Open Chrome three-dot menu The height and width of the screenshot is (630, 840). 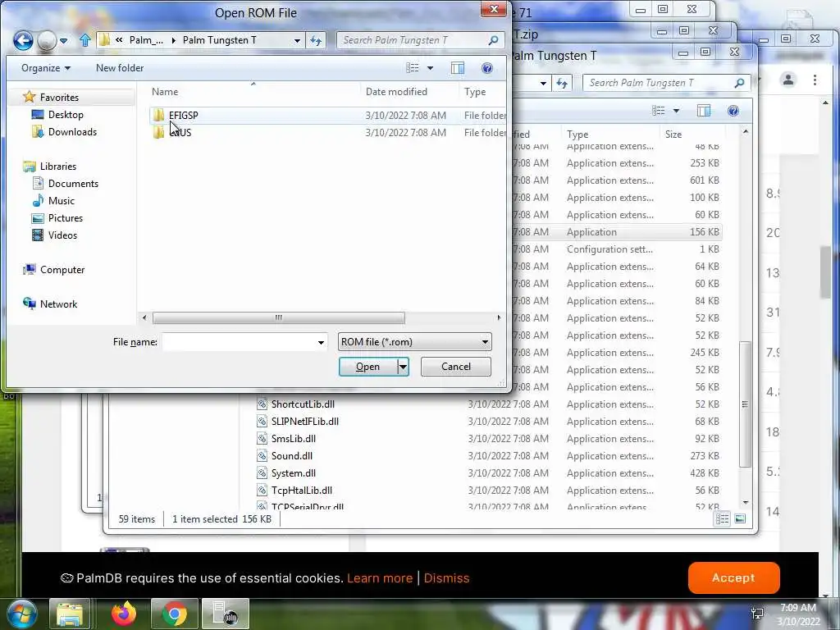815,80
